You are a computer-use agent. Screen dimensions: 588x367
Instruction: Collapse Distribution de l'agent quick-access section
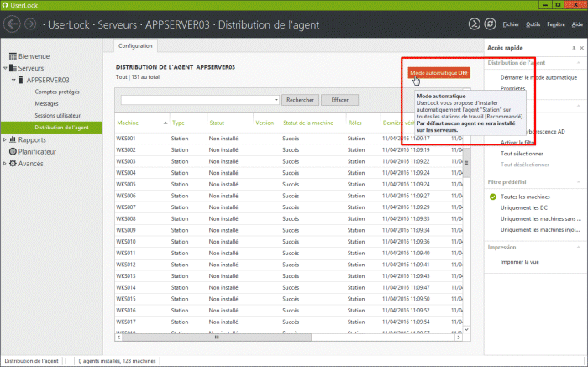578,63
